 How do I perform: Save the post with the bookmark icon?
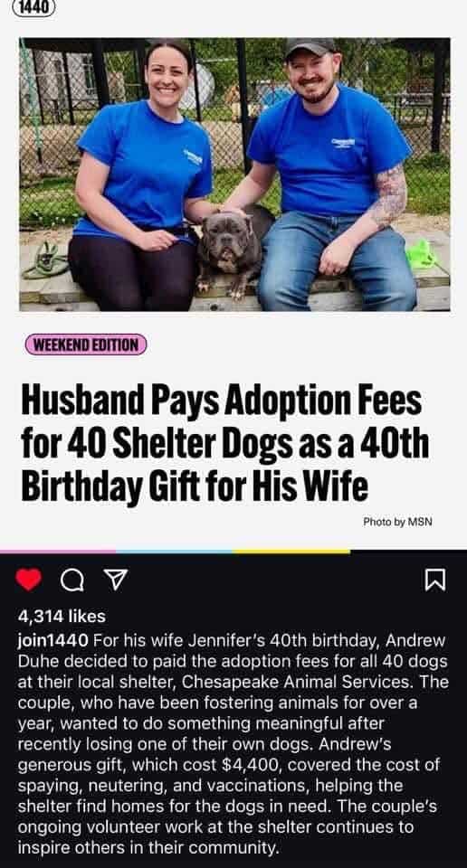tap(434, 580)
